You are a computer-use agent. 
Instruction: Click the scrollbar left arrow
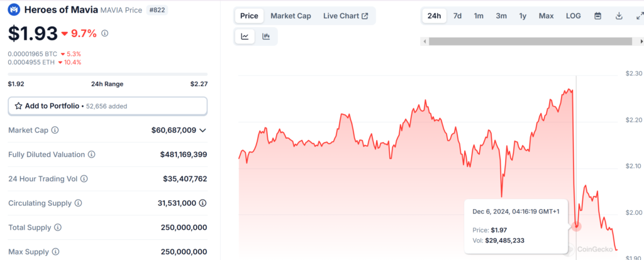coord(425,41)
